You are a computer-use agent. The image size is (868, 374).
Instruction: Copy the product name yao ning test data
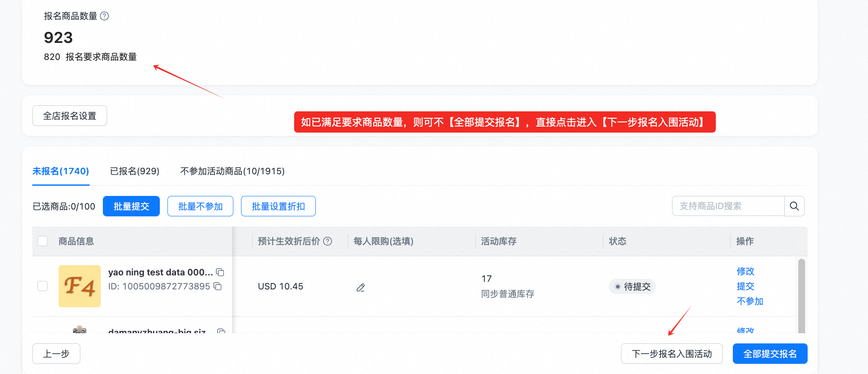tap(221, 272)
